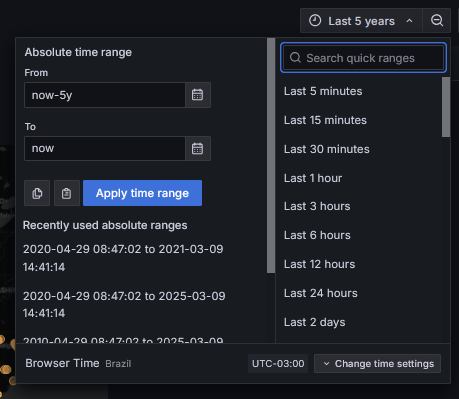
Task: Click Recently used absolute ranges heading
Action: [x=105, y=225]
